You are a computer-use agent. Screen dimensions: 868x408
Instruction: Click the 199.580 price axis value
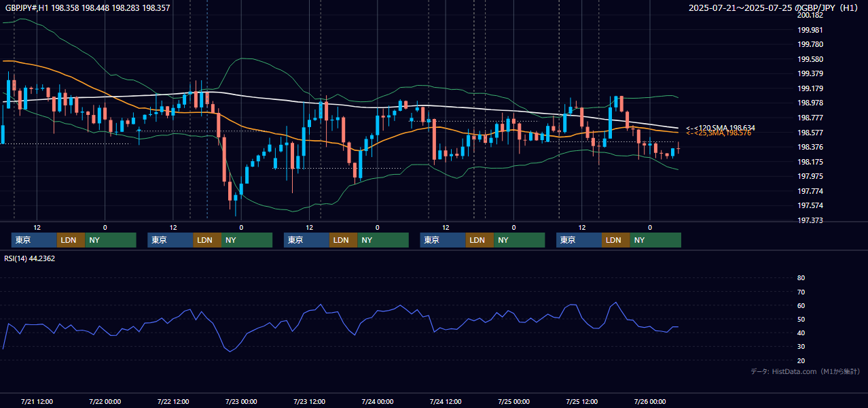(x=810, y=59)
